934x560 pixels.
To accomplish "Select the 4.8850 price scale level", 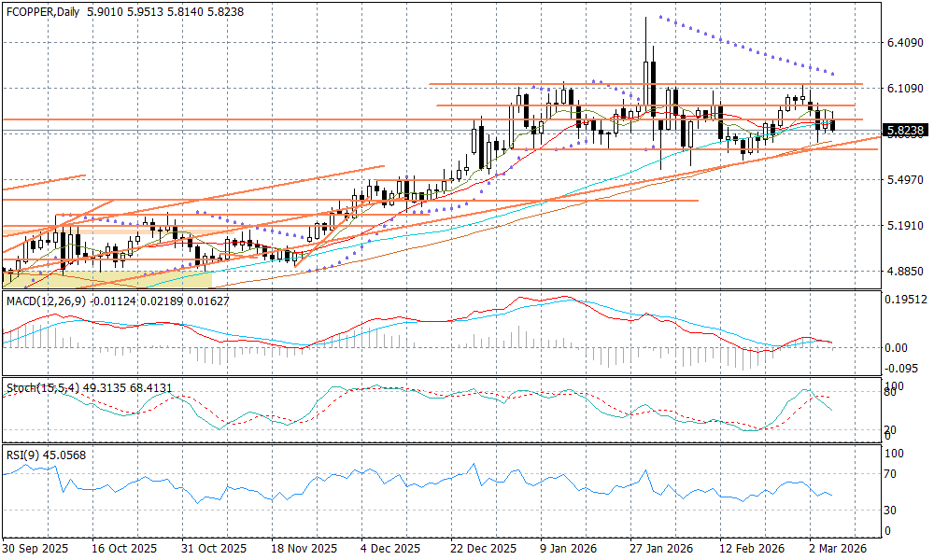I will coord(903,272).
